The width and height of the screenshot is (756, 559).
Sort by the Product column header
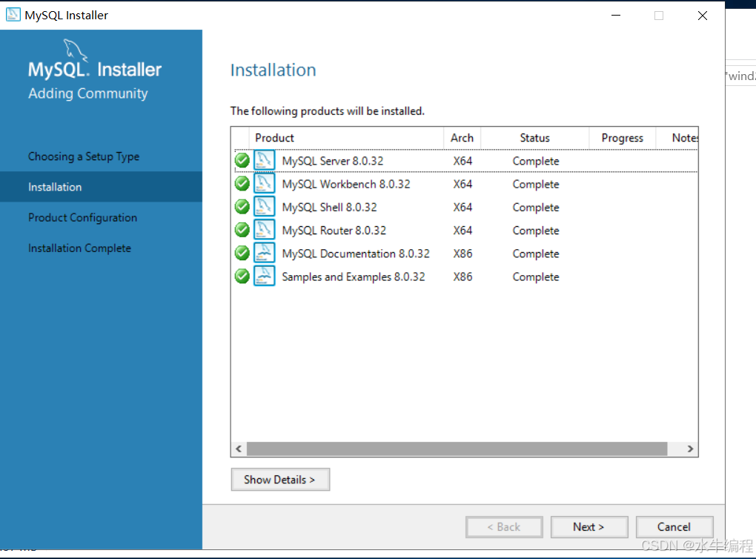click(346, 138)
